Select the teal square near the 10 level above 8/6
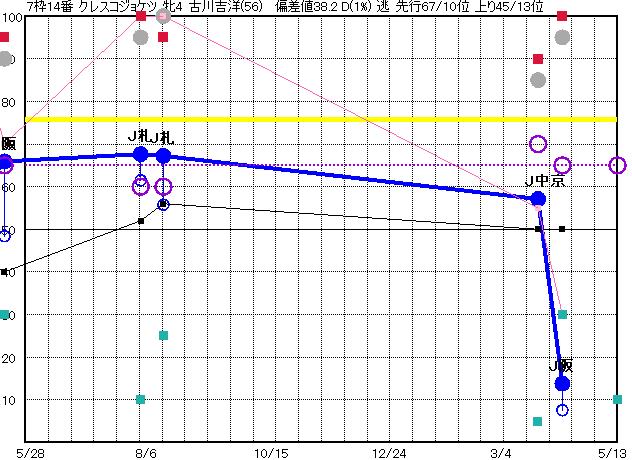 click(140, 399)
